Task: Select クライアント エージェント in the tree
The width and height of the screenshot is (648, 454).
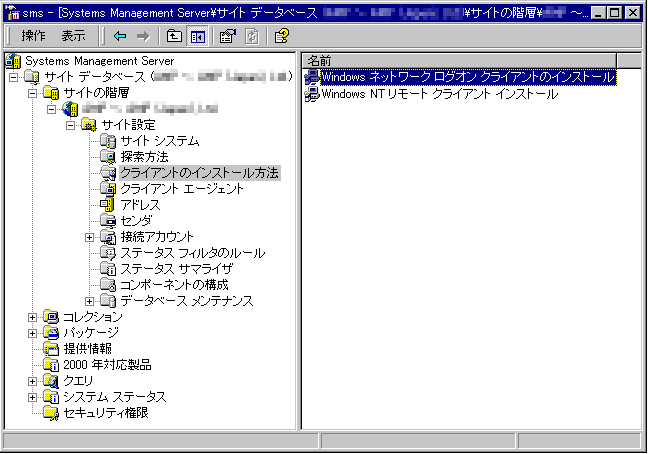Action: click(x=182, y=189)
